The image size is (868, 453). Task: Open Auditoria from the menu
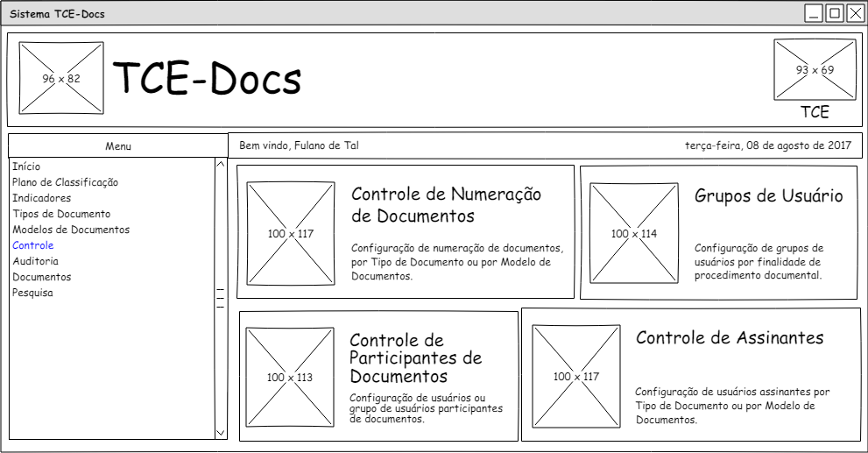(36, 261)
